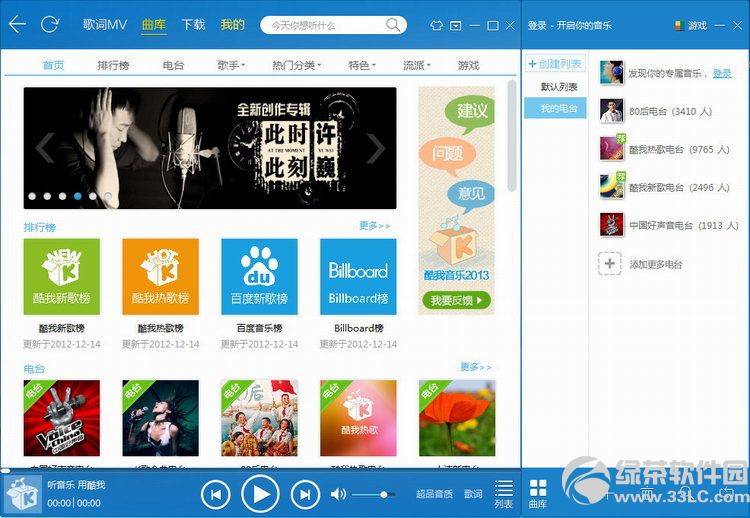Switch to the 曲库 tab
Image resolution: width=750 pixels, height=518 pixels.
(154, 24)
